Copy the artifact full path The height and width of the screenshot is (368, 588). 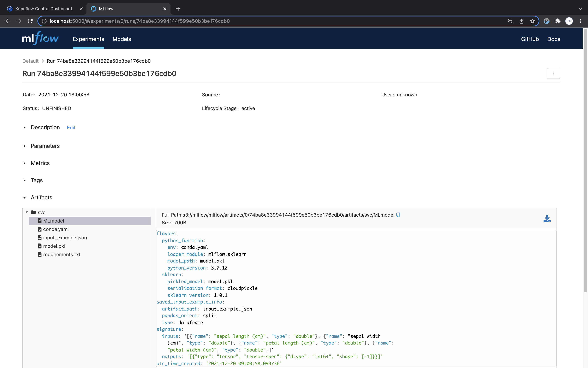coord(398,215)
